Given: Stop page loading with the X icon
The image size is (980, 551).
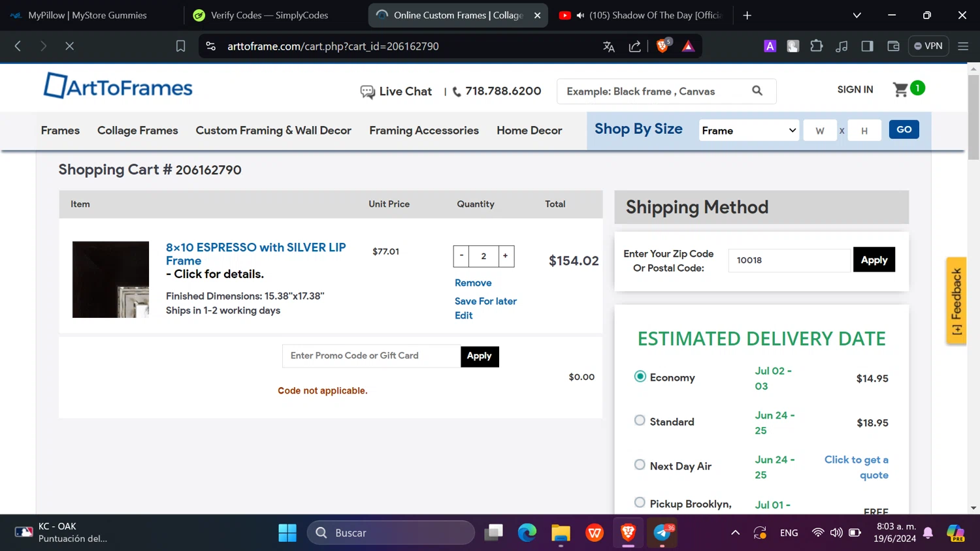Looking at the screenshot, I should [69, 46].
